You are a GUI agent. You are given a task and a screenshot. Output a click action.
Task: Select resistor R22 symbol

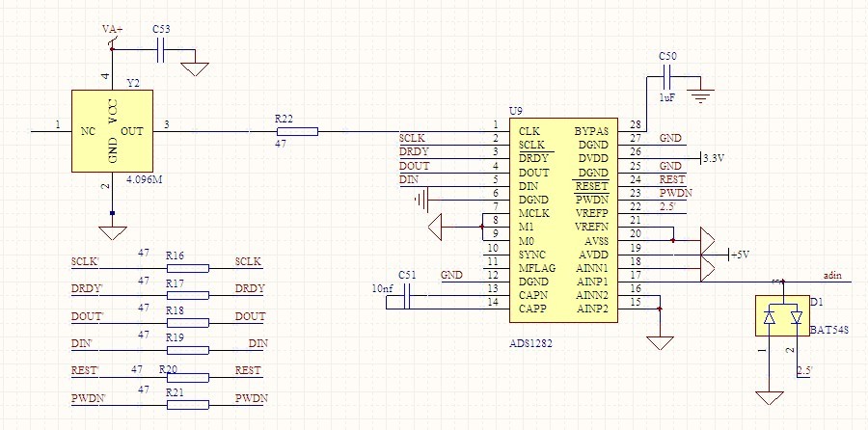coord(297,131)
